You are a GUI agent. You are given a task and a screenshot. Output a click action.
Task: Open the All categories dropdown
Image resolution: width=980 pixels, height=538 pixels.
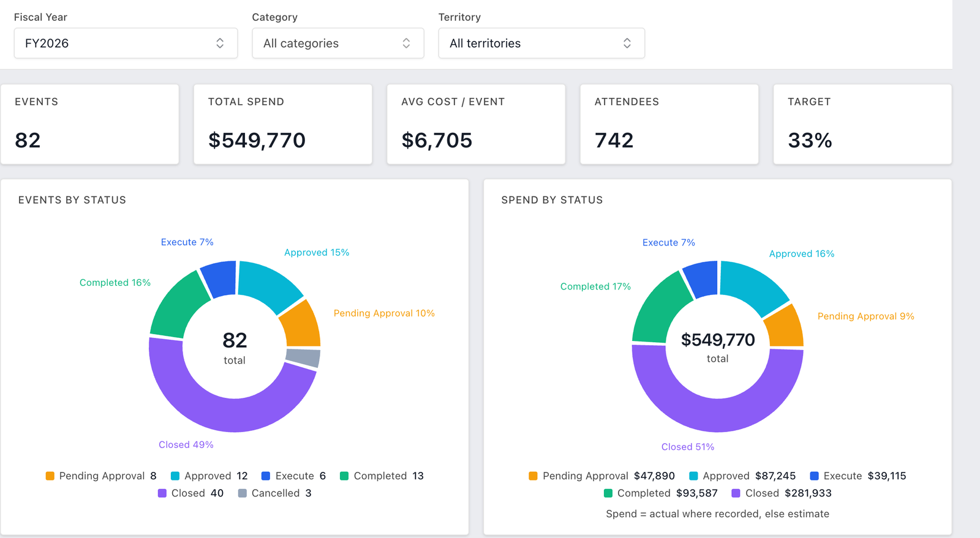click(338, 43)
